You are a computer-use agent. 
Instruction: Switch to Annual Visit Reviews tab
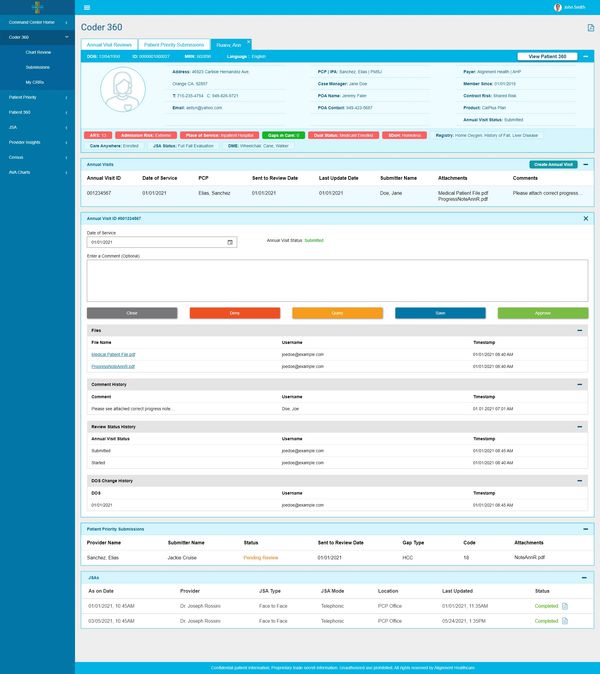pyautogui.click(x=109, y=45)
